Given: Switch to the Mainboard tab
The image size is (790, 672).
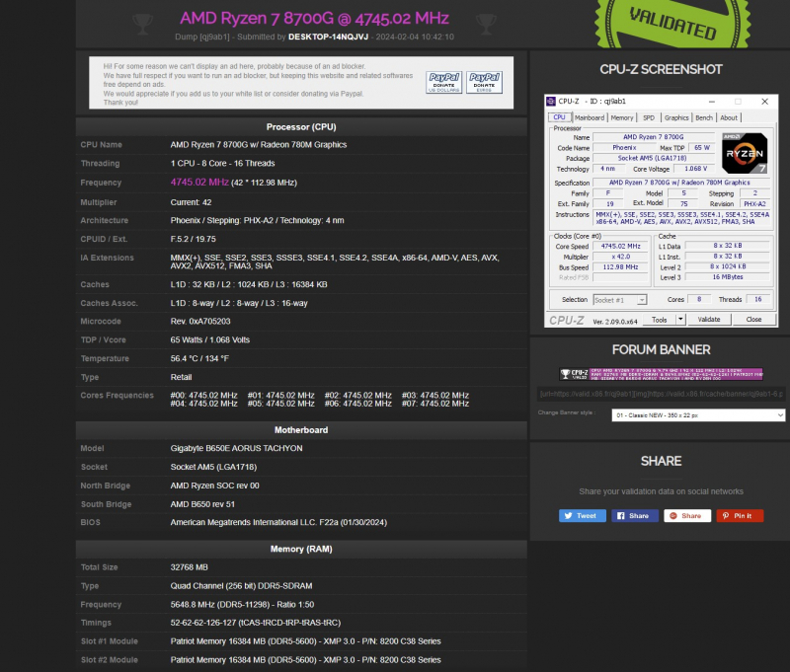Looking at the screenshot, I should [590, 117].
